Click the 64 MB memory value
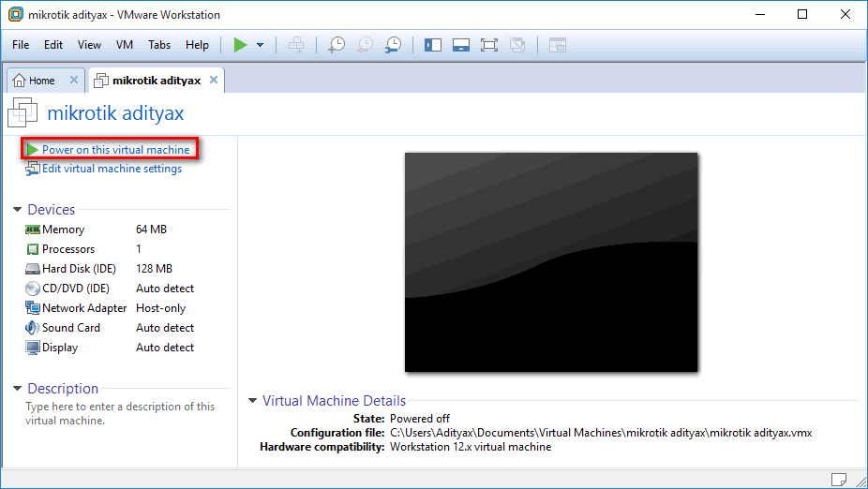The width and height of the screenshot is (868, 489). (151, 230)
